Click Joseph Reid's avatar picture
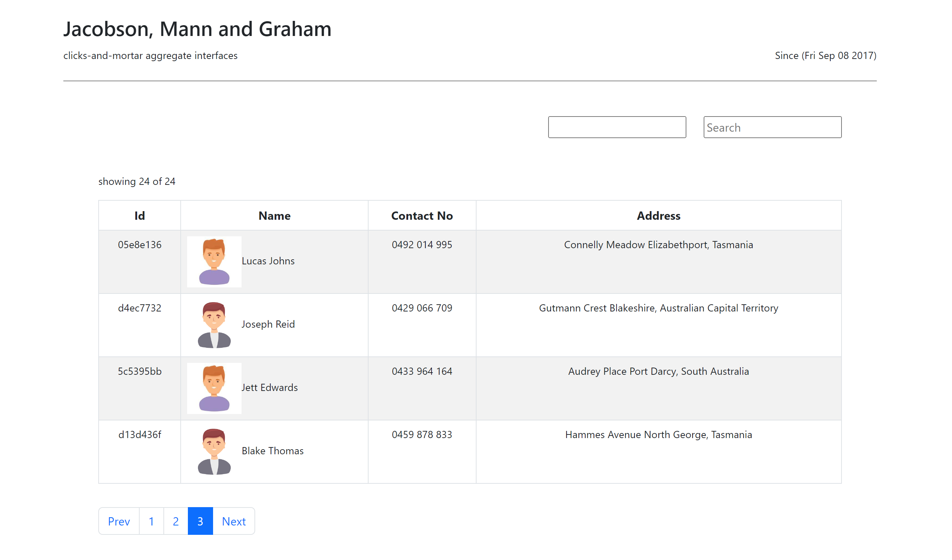Image resolution: width=952 pixels, height=560 pixels. (x=214, y=325)
